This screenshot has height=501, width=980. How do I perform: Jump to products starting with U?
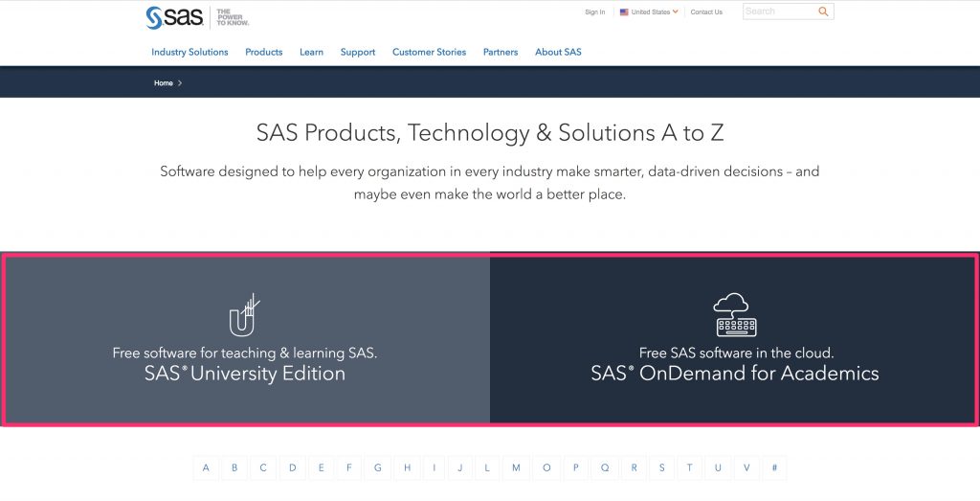718,467
